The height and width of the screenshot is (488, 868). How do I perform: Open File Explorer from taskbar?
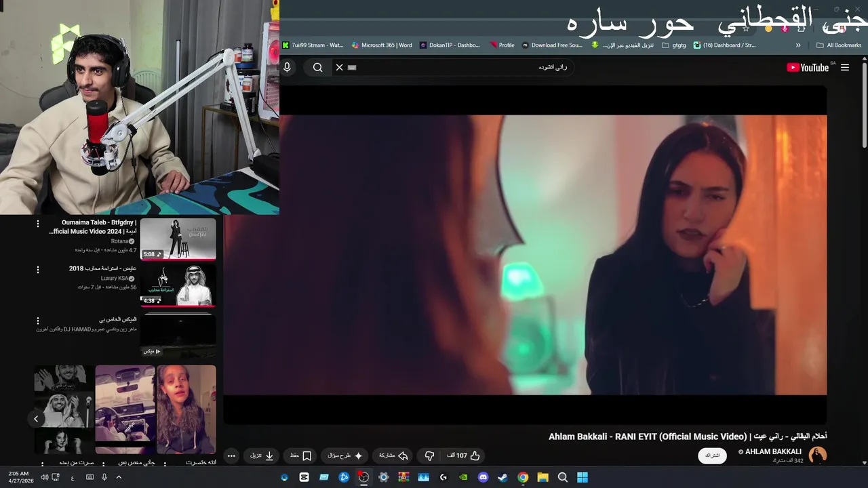coord(542,477)
